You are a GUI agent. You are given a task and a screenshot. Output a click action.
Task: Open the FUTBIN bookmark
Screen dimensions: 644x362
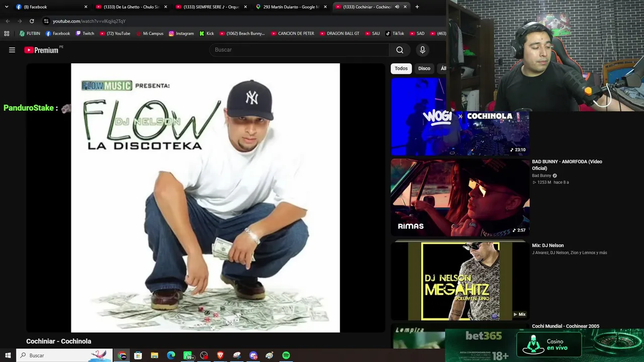[30, 34]
